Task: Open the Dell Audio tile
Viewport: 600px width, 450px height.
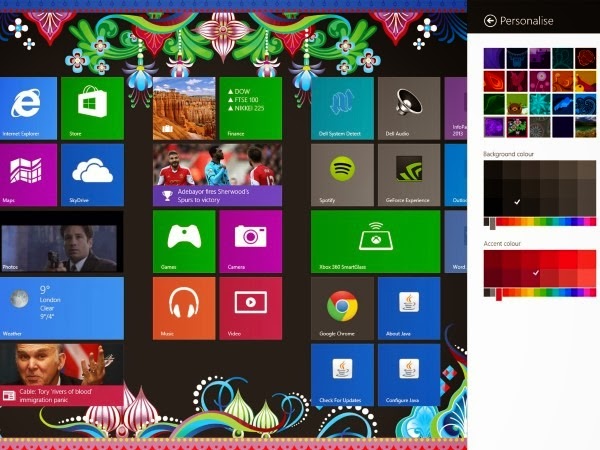Action: click(409, 108)
